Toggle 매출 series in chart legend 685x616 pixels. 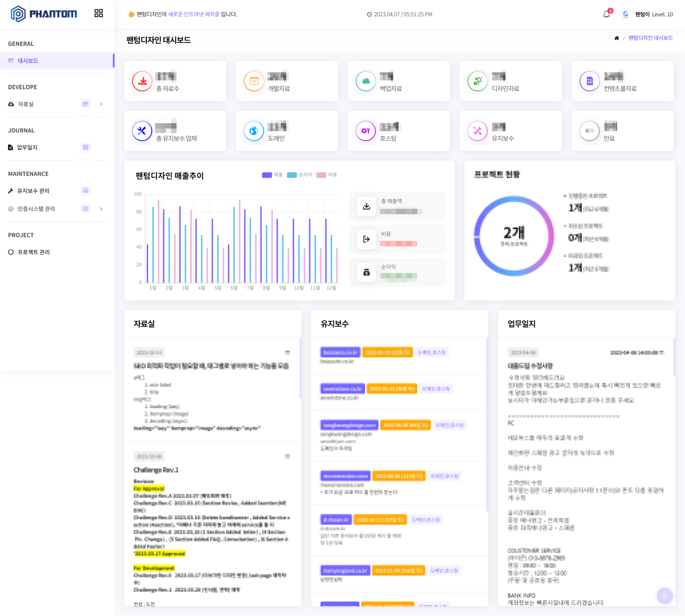coord(272,175)
